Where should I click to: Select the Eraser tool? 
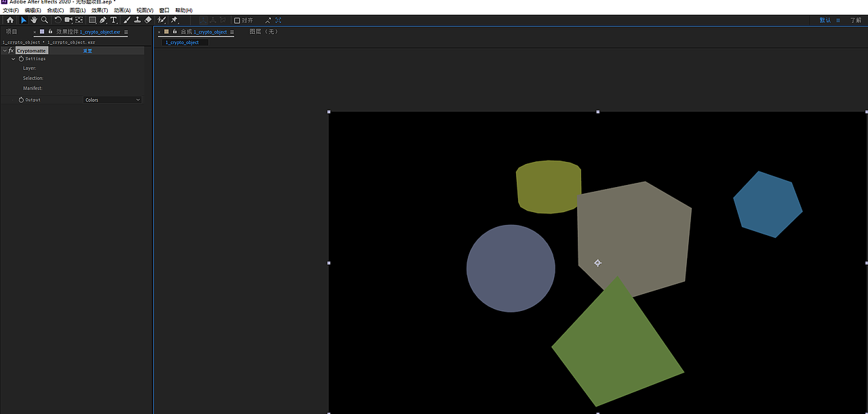click(x=148, y=20)
